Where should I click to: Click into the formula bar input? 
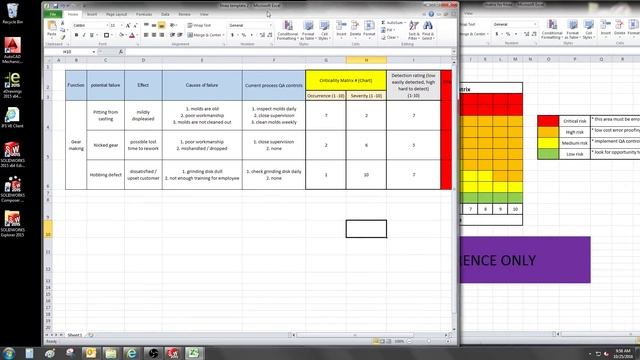[x=289, y=52]
